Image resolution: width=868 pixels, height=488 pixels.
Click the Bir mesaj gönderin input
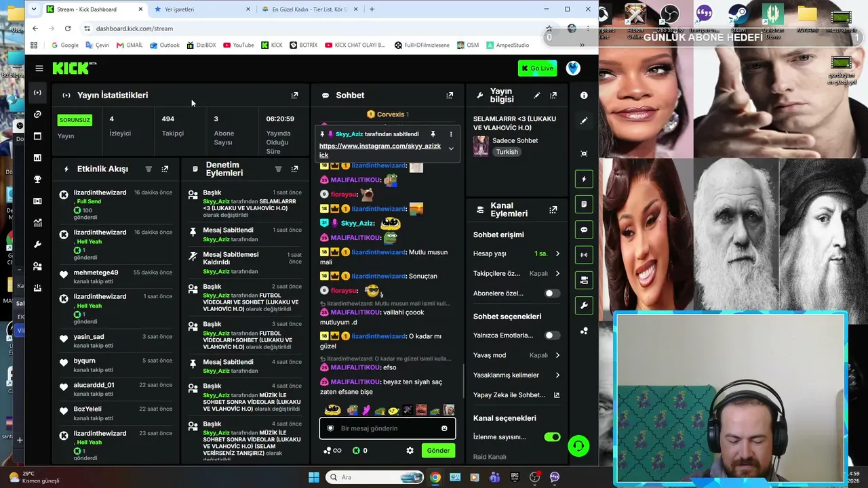[387, 428]
